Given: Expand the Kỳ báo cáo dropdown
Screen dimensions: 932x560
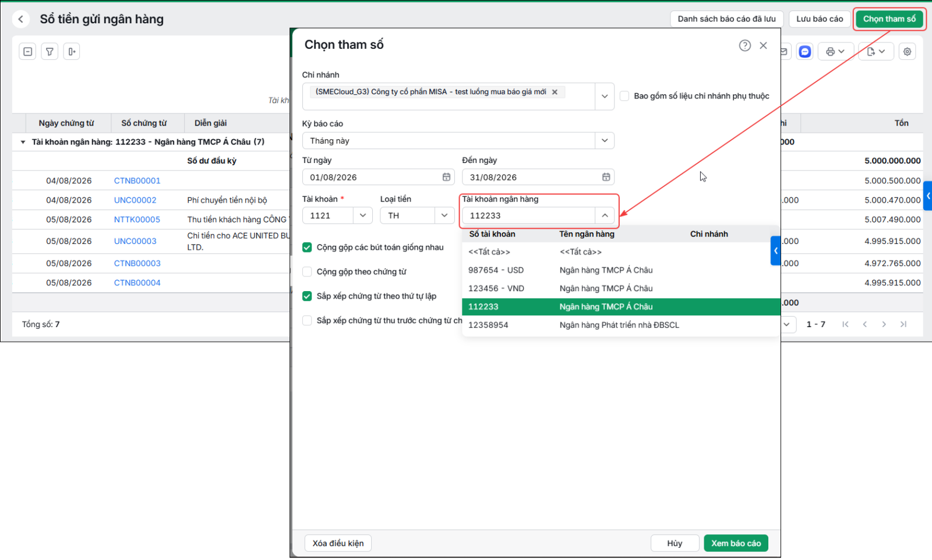Looking at the screenshot, I should click(x=605, y=141).
